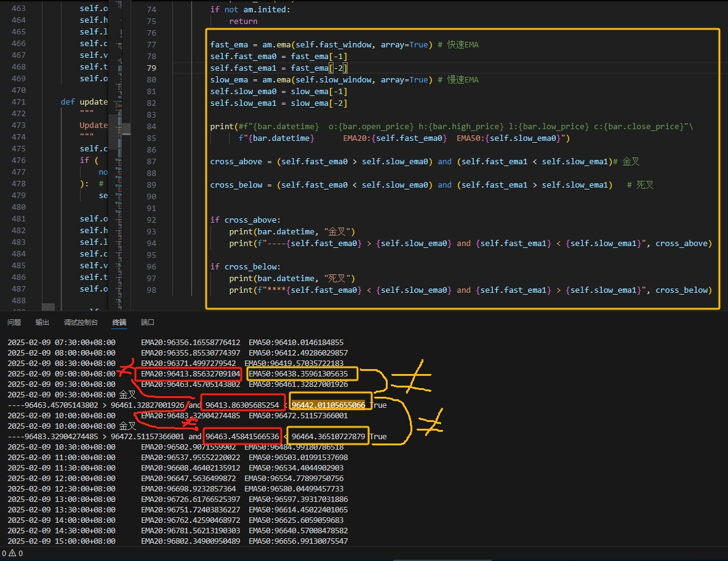Viewport: 728px width, 561px height.
Task: Click the '# 快速EMA' comment
Action: (458, 45)
